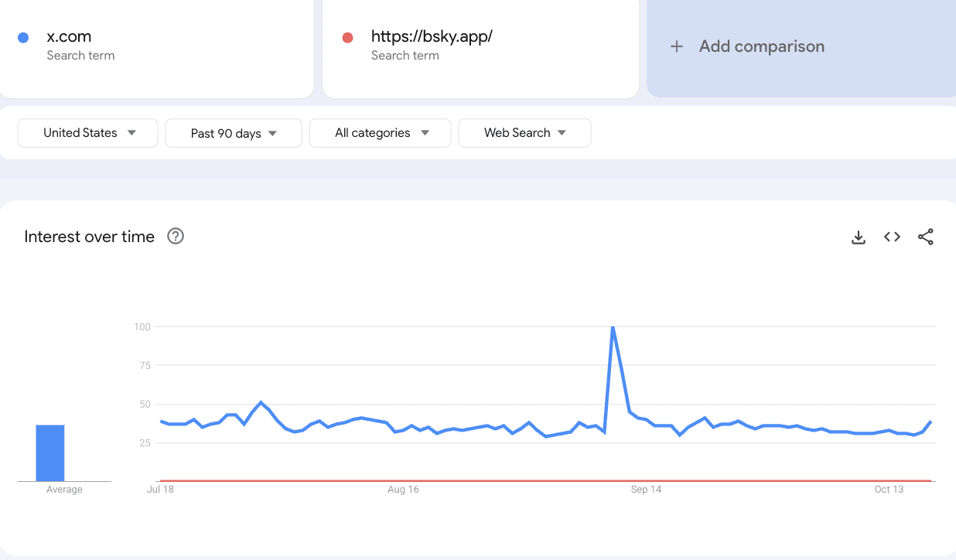Click the blue dot beside x.com

[23, 37]
